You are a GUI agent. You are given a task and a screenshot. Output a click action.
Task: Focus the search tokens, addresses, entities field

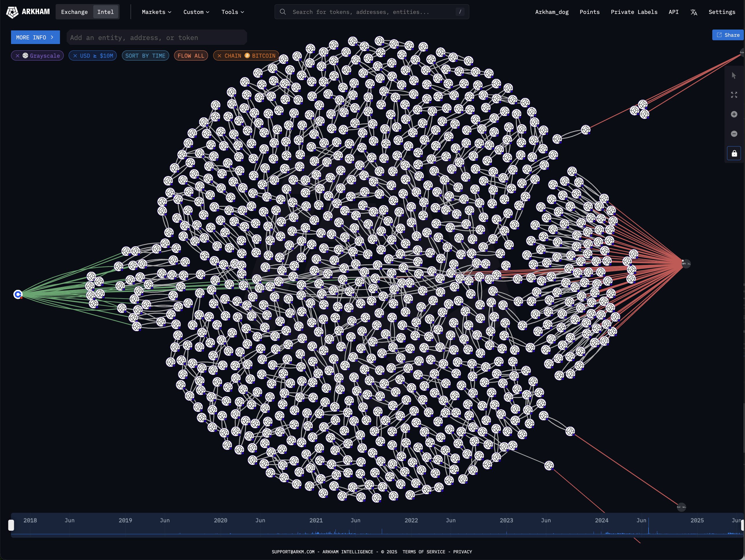[372, 12]
